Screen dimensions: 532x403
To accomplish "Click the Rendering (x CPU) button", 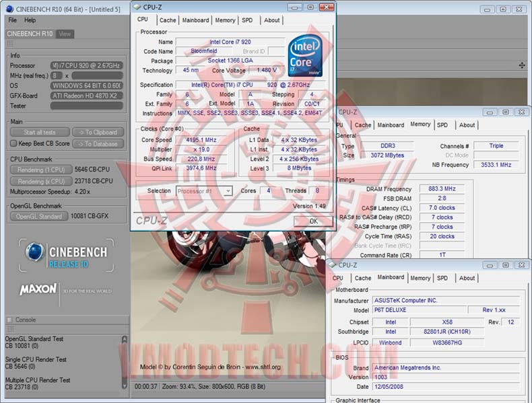I will 41,182.
